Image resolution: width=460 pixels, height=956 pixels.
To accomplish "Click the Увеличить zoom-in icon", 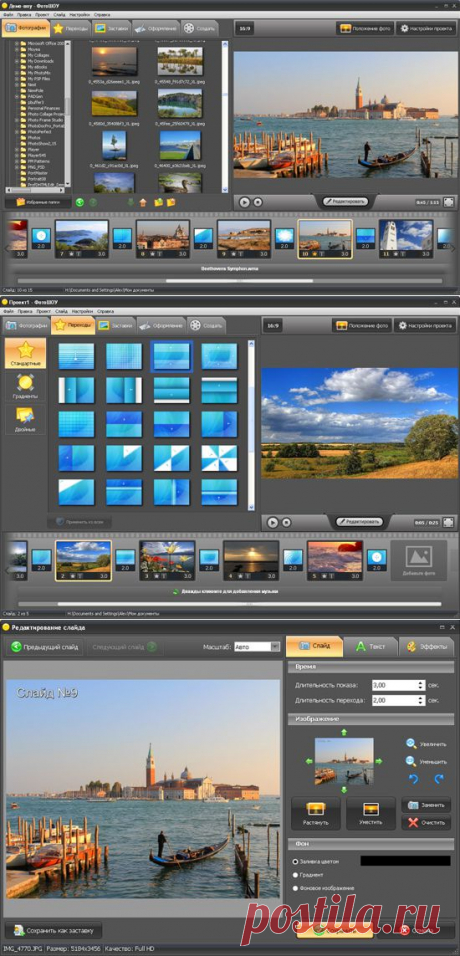I will pos(411,744).
